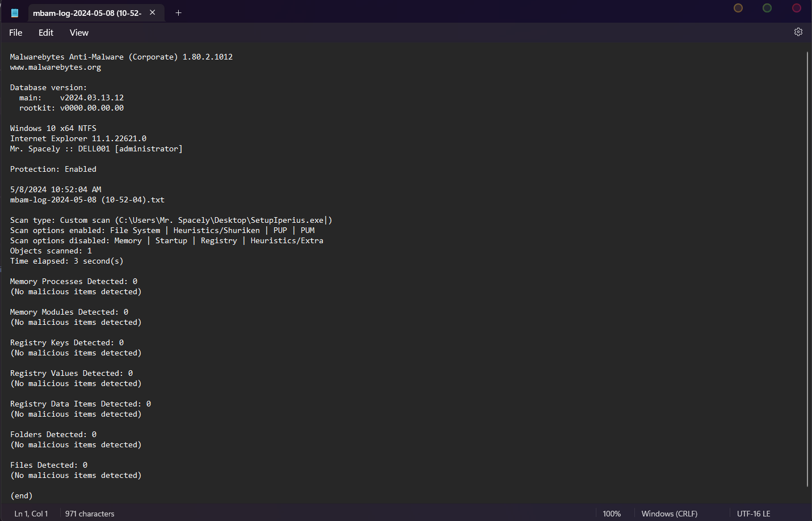The image size is (812, 521).
Task: Click the 5/8/2024 10:52:04 AM timestamp
Action: point(56,190)
